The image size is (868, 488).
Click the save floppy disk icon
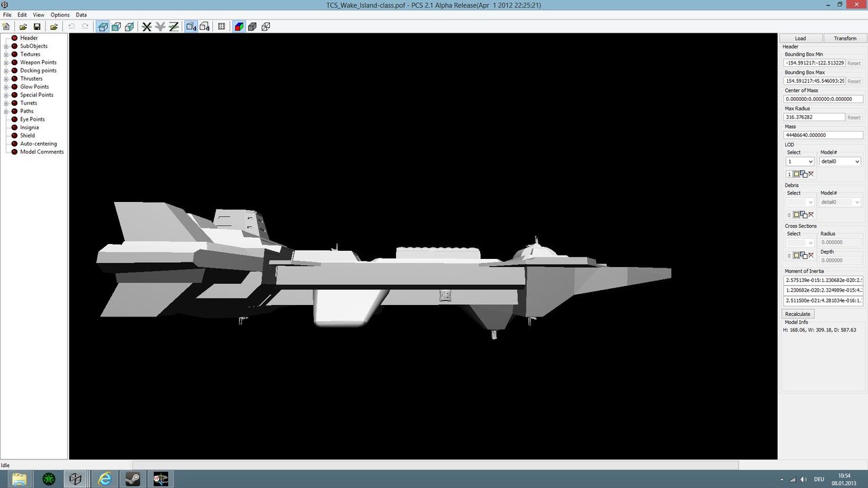(37, 26)
